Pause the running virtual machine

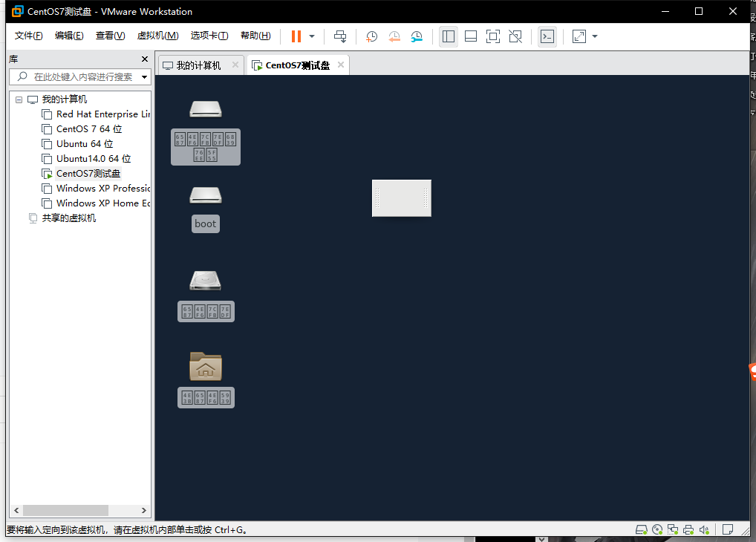click(296, 36)
